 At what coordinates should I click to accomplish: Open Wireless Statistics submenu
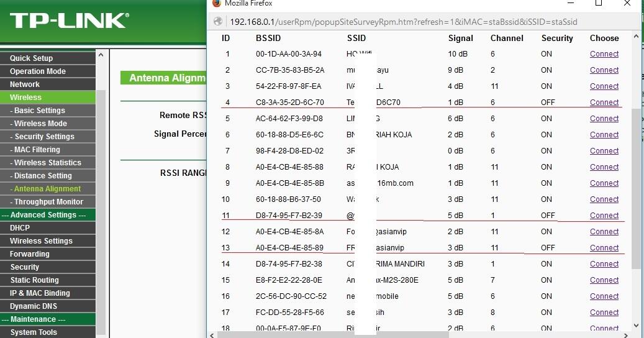point(48,163)
